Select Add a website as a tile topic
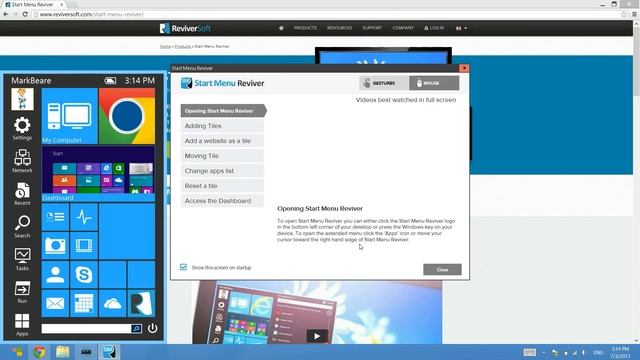 (x=222, y=141)
